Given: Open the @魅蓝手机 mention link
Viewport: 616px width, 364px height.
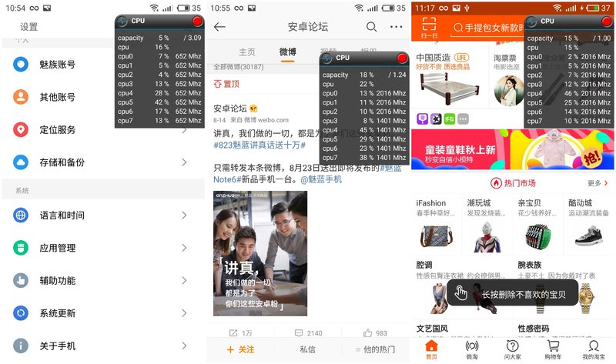Looking at the screenshot, I should click(x=321, y=179).
